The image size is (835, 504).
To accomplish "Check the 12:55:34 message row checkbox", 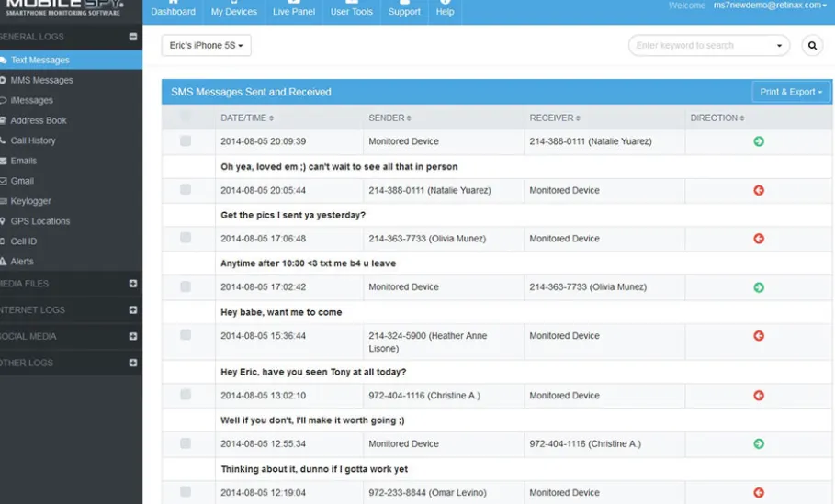I will tap(186, 443).
